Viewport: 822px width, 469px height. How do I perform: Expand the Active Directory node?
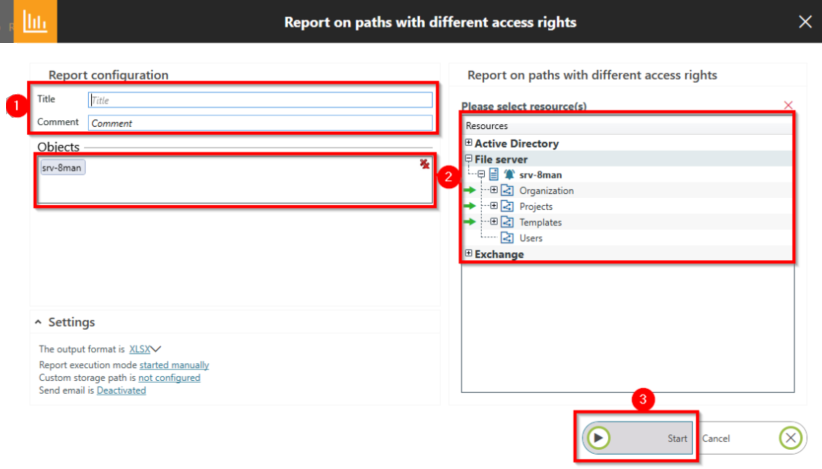[x=469, y=144]
